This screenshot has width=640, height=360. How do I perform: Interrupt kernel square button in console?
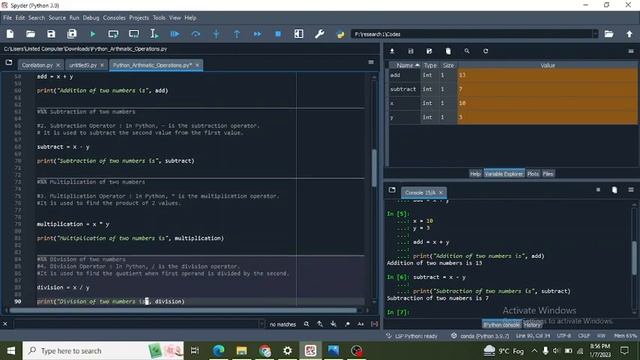tap(598, 190)
